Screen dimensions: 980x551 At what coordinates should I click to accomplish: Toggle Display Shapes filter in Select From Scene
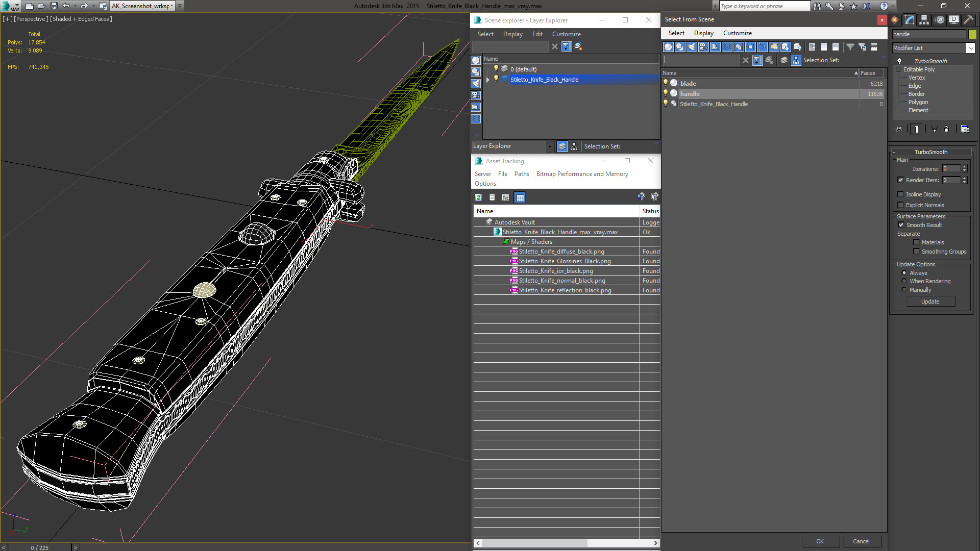coord(680,47)
